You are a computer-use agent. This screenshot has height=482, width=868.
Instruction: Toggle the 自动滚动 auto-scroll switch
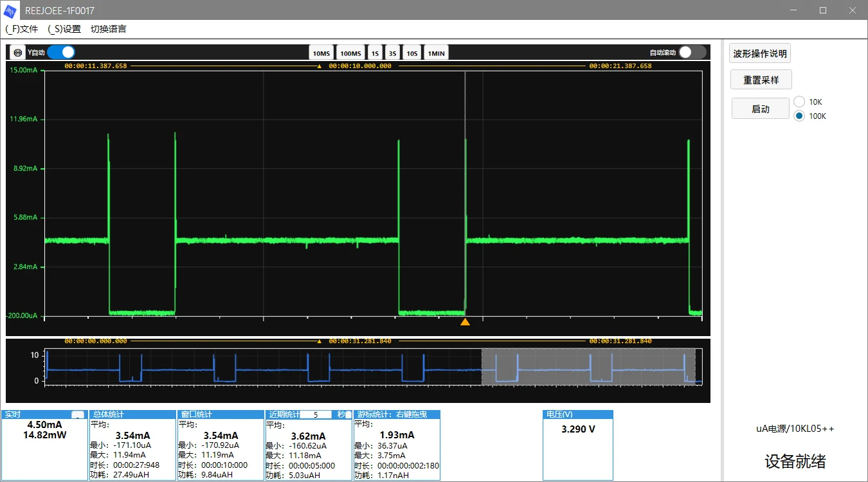pos(692,53)
